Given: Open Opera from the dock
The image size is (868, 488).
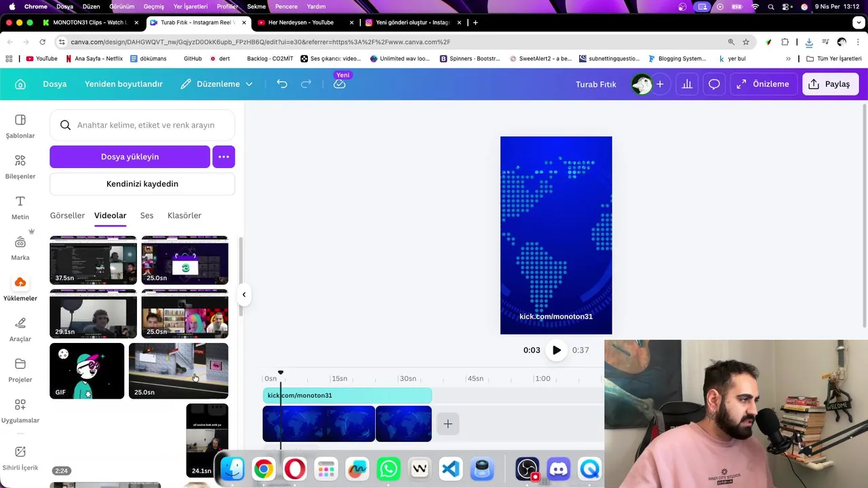Looking at the screenshot, I should tap(295, 469).
